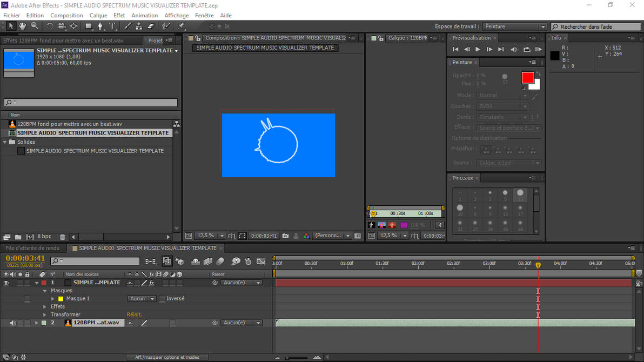Switch to the Projet tab
The width and height of the screenshot is (644, 362).
coord(156,40)
